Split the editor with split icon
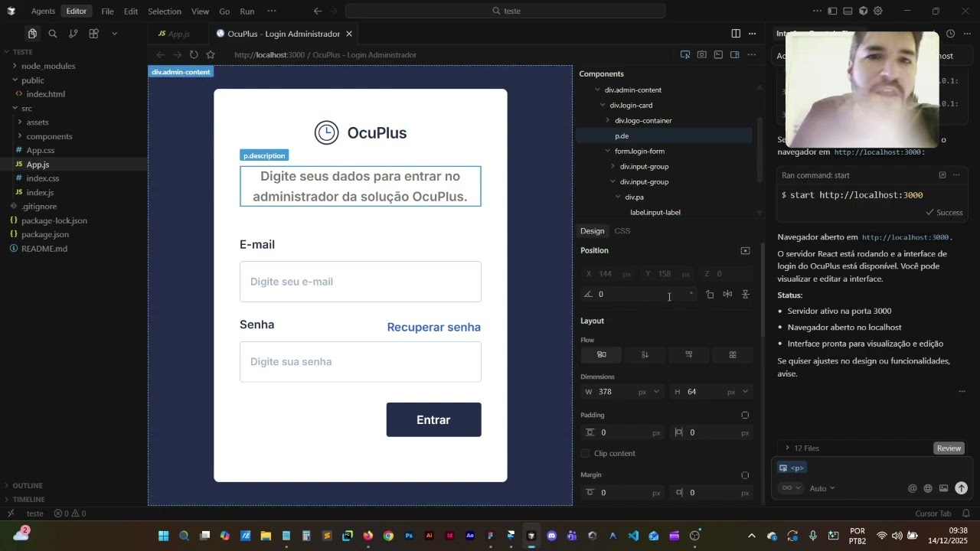Screen dimensions: 980x551 point(736,34)
